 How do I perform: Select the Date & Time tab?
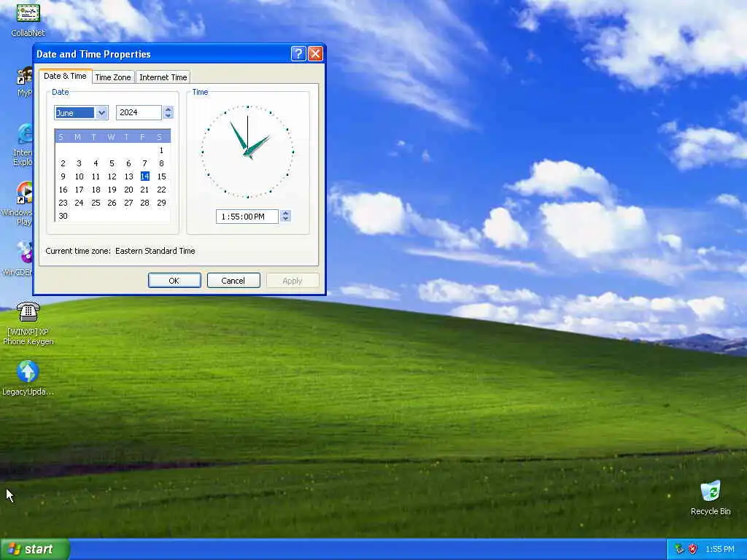pos(65,76)
